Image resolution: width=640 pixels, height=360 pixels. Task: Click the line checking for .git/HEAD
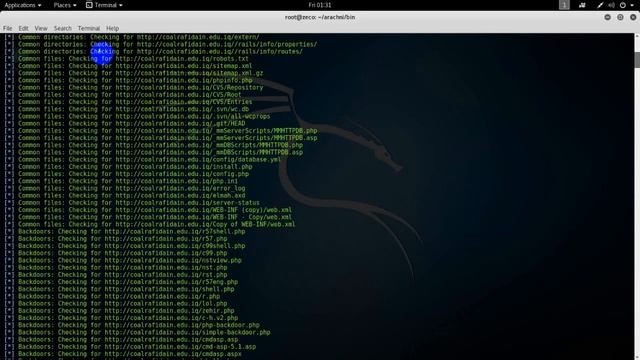coord(124,123)
